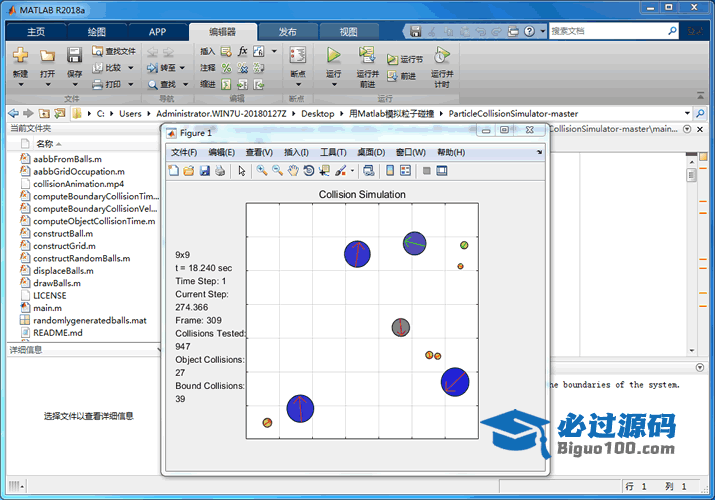The image size is (715, 500).
Task: Click the navigate back arrow in path bar
Action: click(14, 113)
